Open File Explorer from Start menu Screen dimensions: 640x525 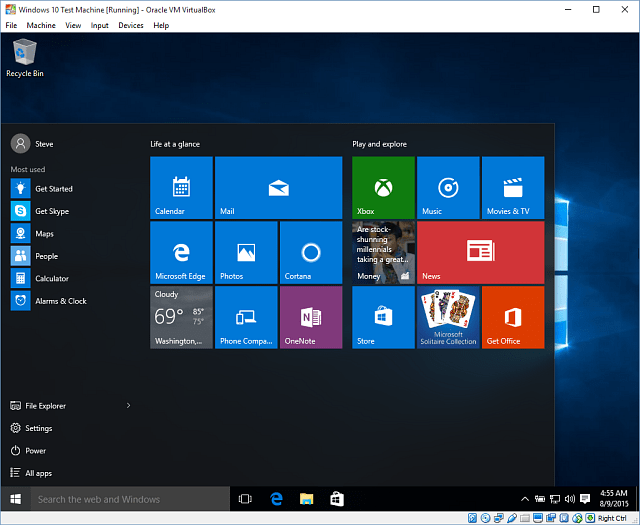point(38,406)
